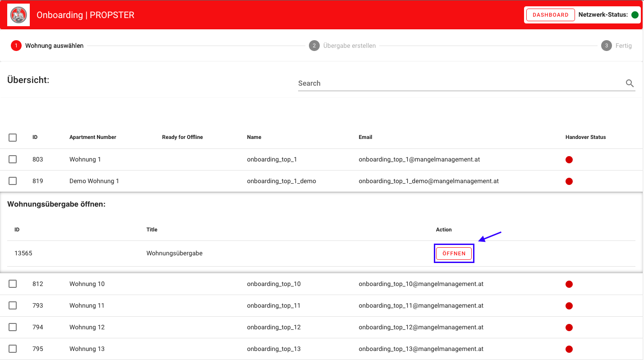
Task: Click email onboarding_top_10@mangelmanagement.at
Action: [x=421, y=284]
